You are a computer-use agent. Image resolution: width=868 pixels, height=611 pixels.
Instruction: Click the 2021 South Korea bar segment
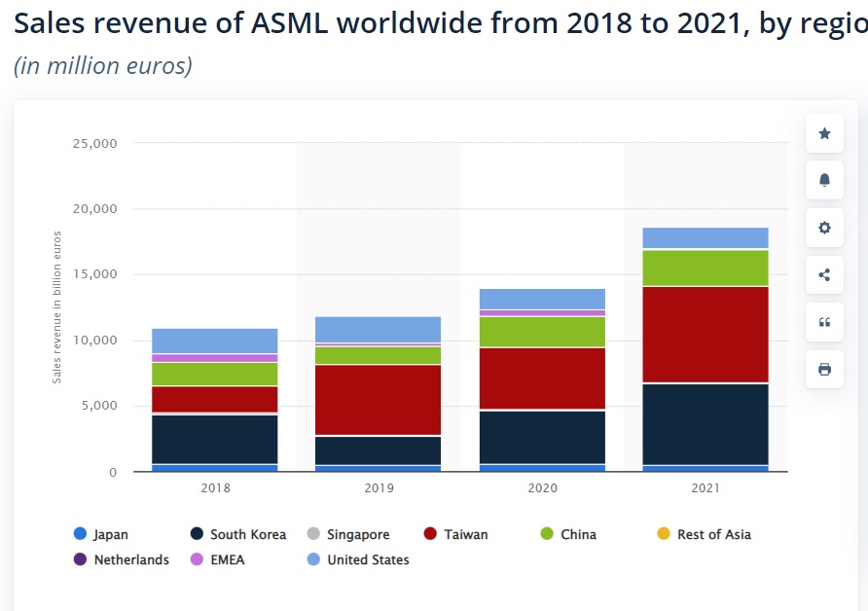[x=705, y=423]
